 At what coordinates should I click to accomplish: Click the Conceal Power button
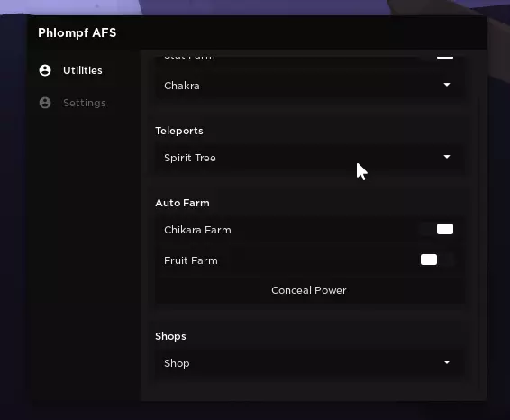pos(309,290)
